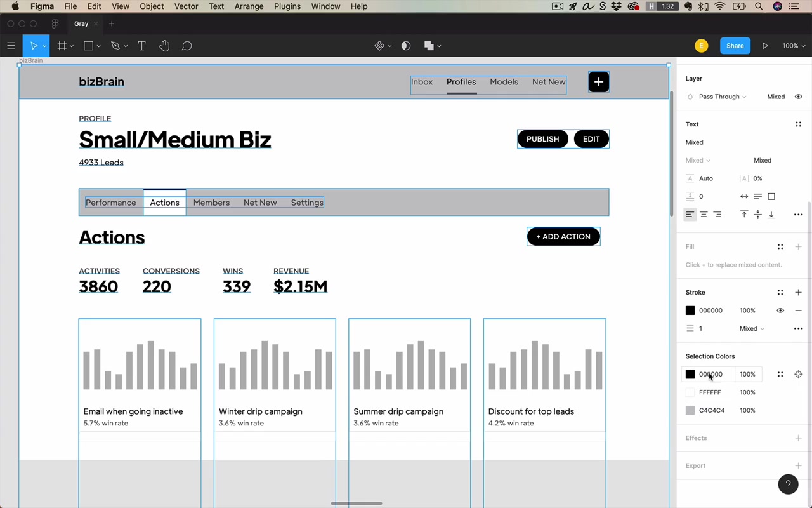812x508 pixels.
Task: Click the FFFFFF selection color swatch
Action: [690, 392]
